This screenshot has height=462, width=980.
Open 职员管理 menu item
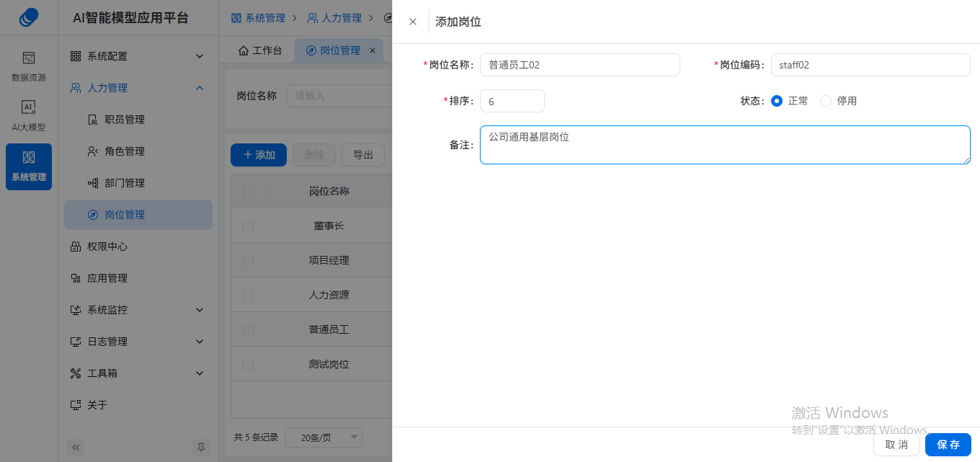(138, 120)
